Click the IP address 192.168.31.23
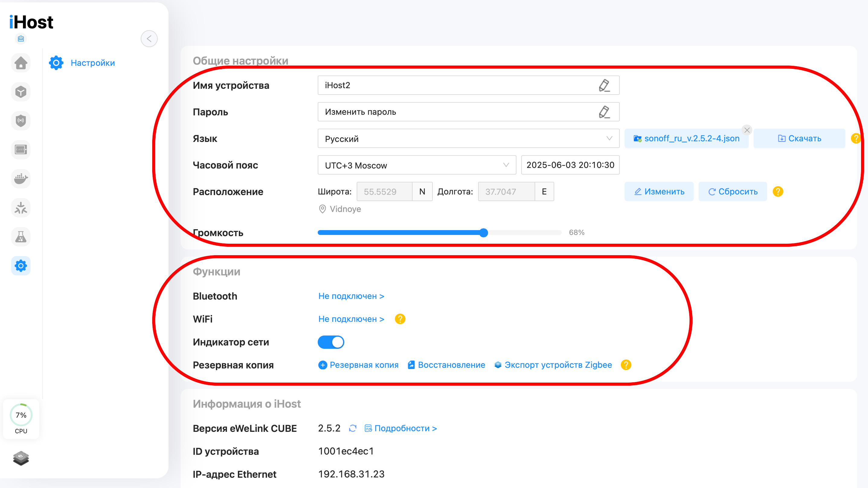Viewport: 868px width, 488px height. click(351, 474)
